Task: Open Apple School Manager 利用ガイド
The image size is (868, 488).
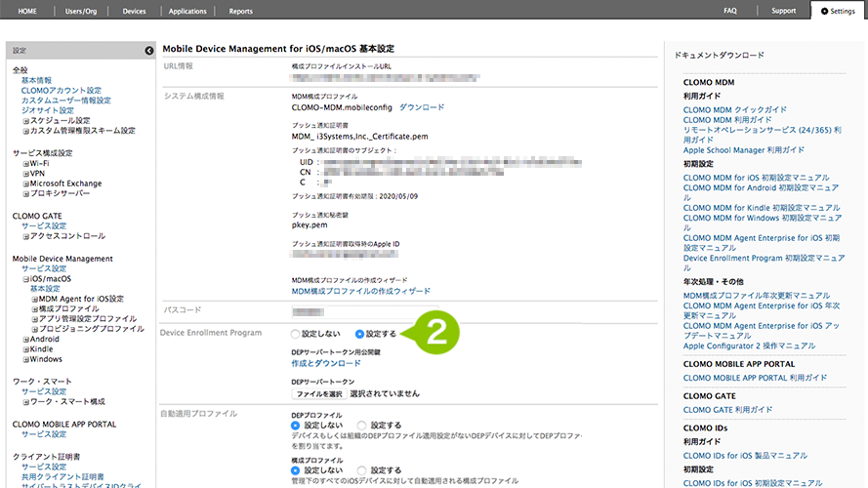Action: pos(743,150)
